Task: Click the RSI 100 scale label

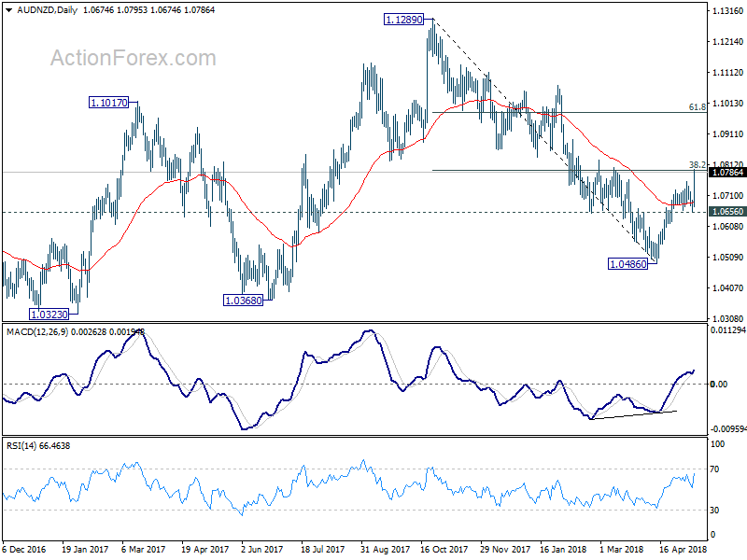Action: [x=717, y=444]
